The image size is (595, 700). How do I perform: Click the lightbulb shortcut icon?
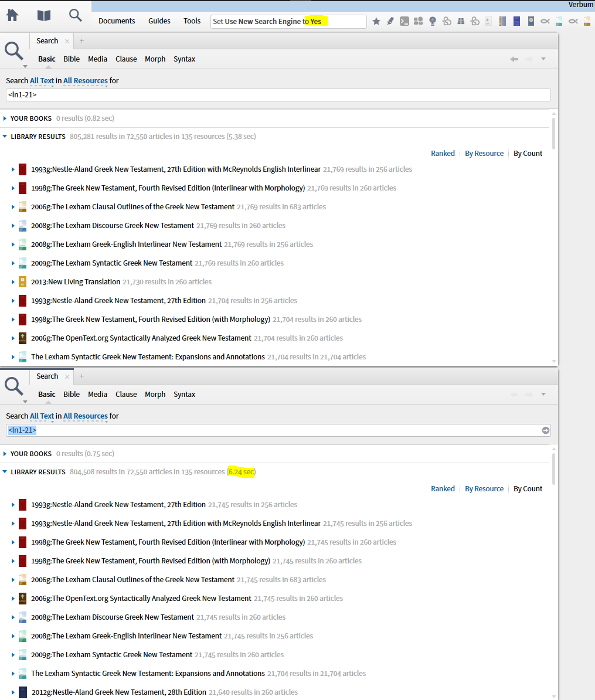tap(433, 21)
